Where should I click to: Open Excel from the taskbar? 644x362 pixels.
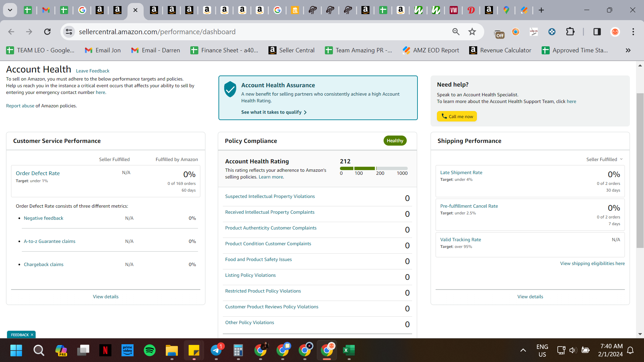click(x=349, y=351)
